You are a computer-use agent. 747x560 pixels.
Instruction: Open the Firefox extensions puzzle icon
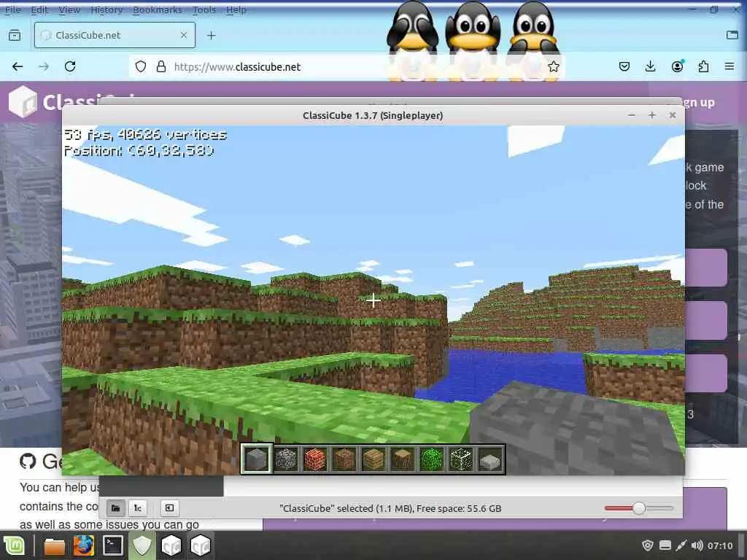703,66
